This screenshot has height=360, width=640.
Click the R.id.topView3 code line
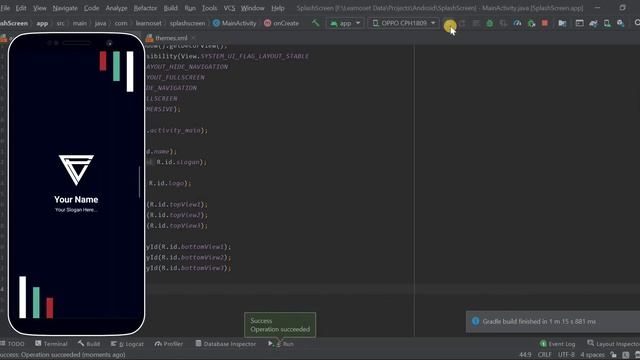point(177,226)
